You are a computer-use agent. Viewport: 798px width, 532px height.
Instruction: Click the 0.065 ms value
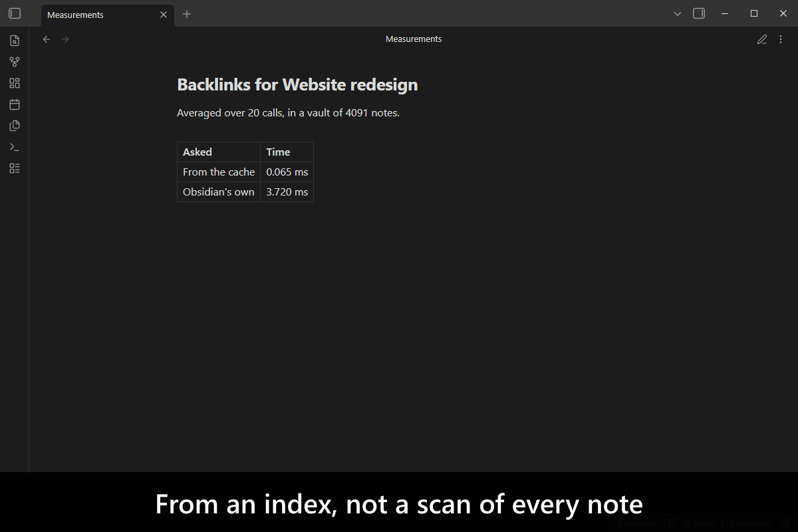(287, 172)
